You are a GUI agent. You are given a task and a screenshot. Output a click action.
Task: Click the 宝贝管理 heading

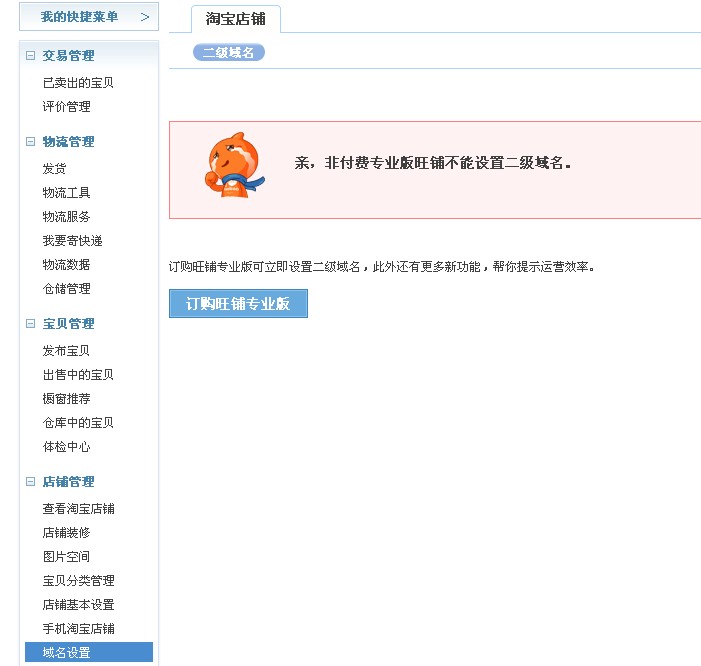[68, 323]
